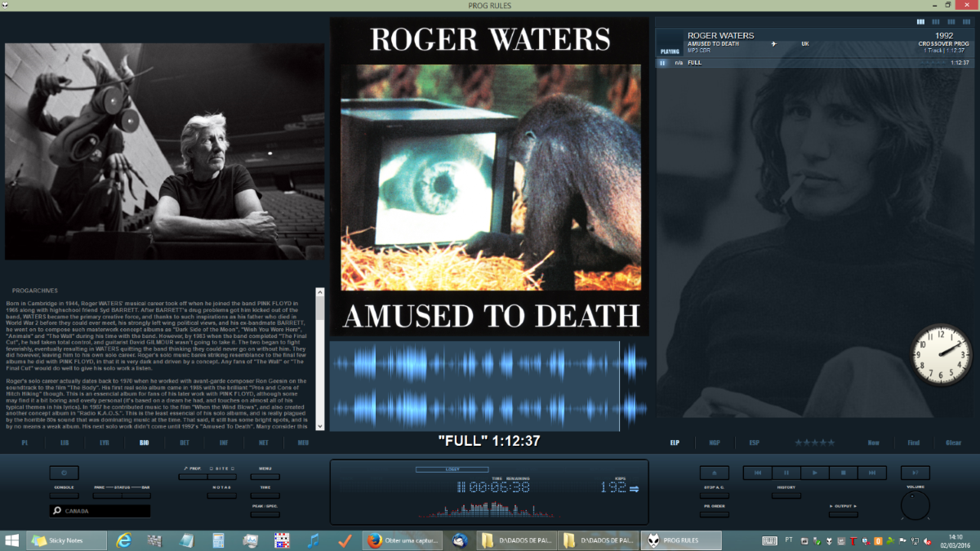
Task: Click the play button
Action: pos(815,473)
